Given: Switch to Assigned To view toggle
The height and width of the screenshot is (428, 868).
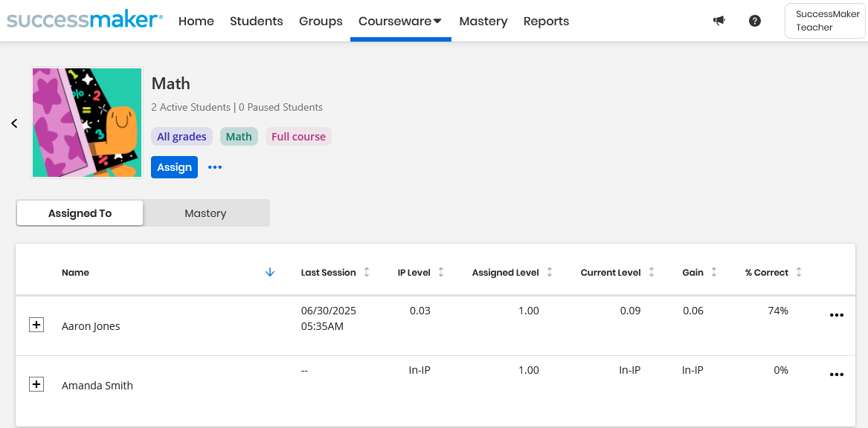Looking at the screenshot, I should [80, 213].
